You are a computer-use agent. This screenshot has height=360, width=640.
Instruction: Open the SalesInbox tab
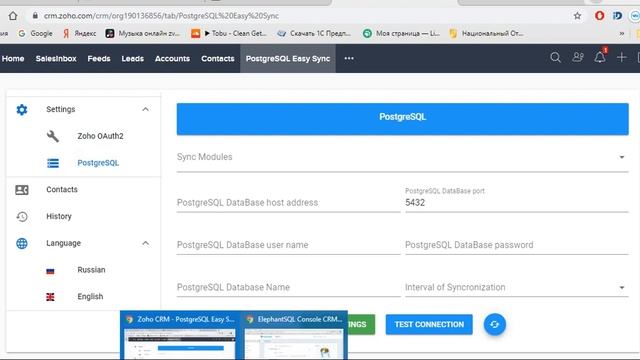56,58
